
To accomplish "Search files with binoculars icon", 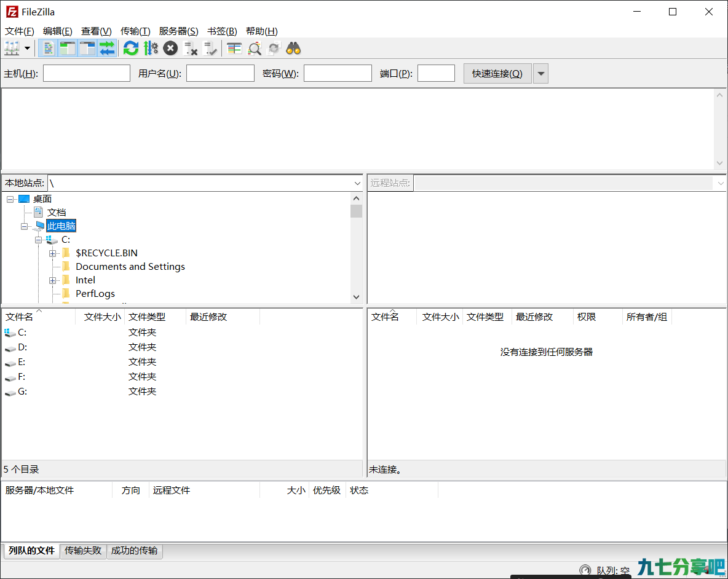I will point(293,48).
